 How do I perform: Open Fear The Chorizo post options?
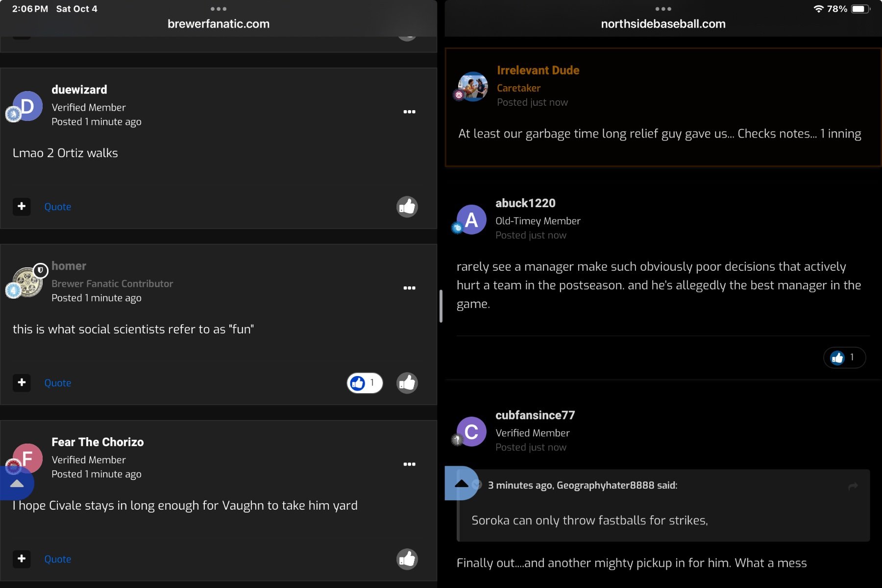(x=409, y=465)
